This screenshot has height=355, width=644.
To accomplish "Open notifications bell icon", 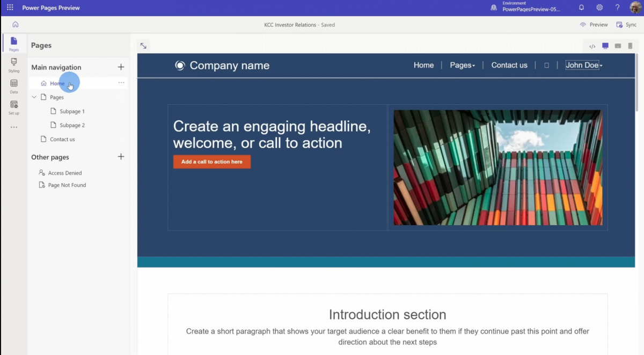I will point(581,8).
